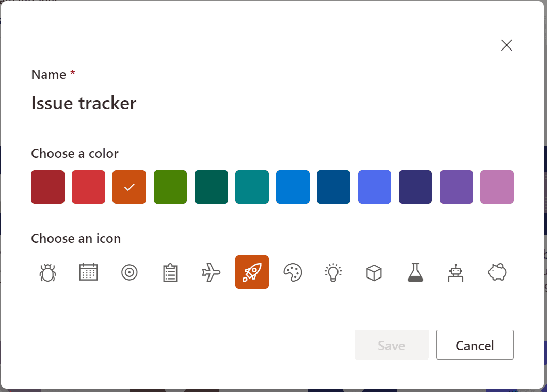Viewport: 547px width, 392px height.
Task: Pick the target bullseye icon
Action: click(130, 272)
